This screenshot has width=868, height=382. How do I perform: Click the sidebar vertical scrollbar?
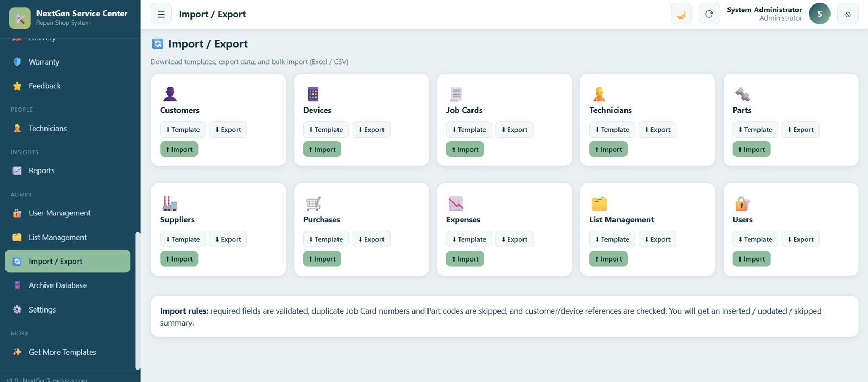click(x=137, y=301)
